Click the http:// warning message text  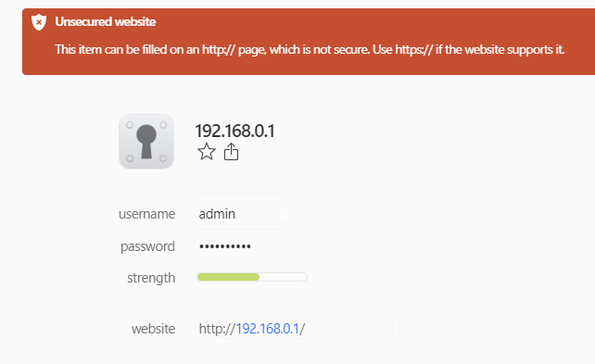point(310,49)
